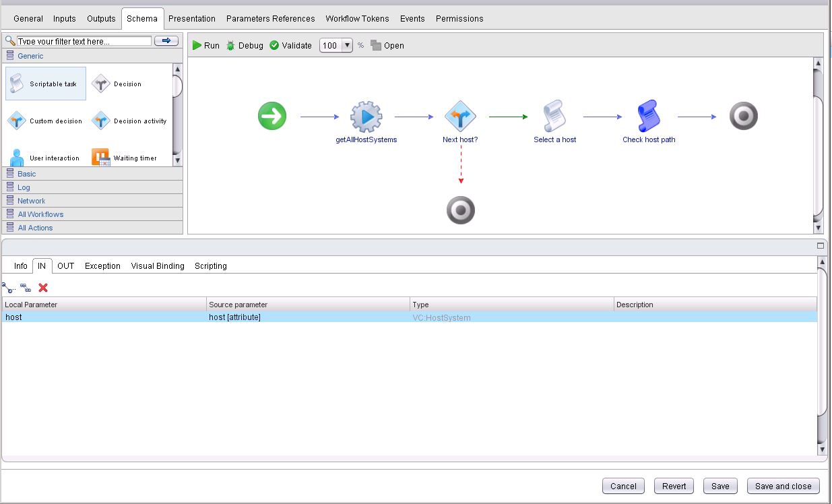
Task: Click the green start arrow node
Action: [x=272, y=117]
